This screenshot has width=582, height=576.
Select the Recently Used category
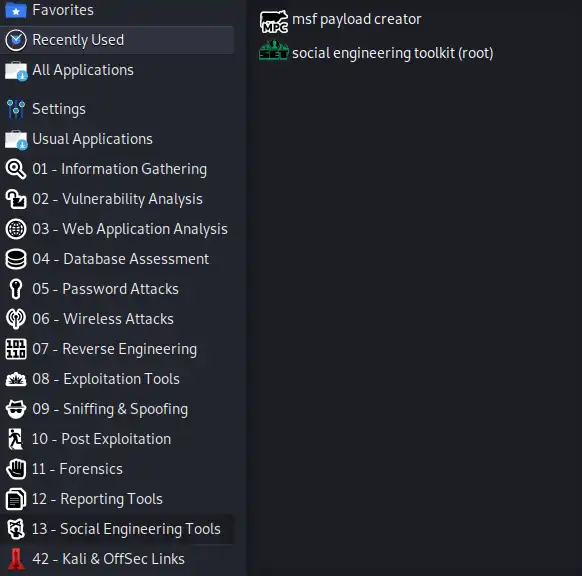117,40
